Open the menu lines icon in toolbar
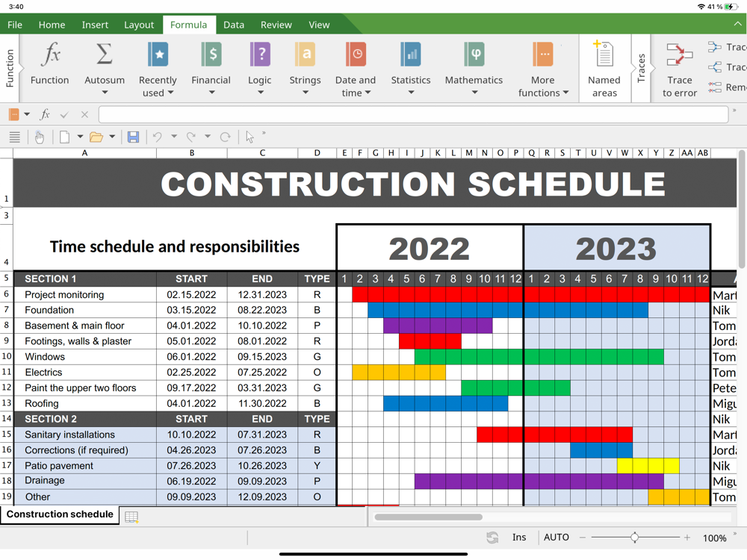747x560 pixels. [x=15, y=137]
